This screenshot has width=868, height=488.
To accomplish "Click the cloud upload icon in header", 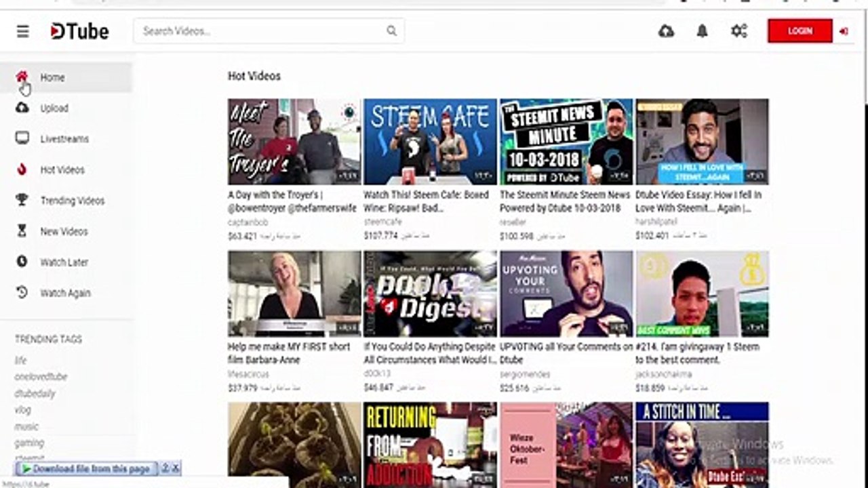I will (666, 31).
